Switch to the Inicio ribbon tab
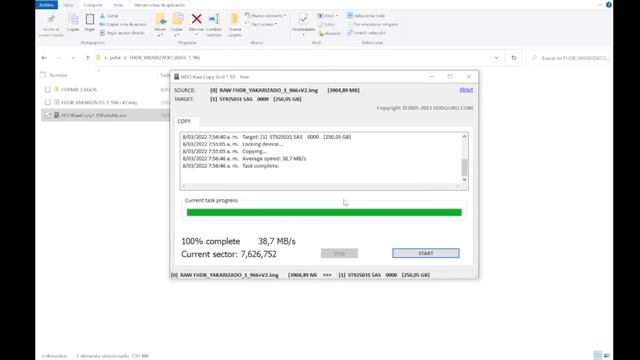The image size is (640, 360). [x=68, y=5]
